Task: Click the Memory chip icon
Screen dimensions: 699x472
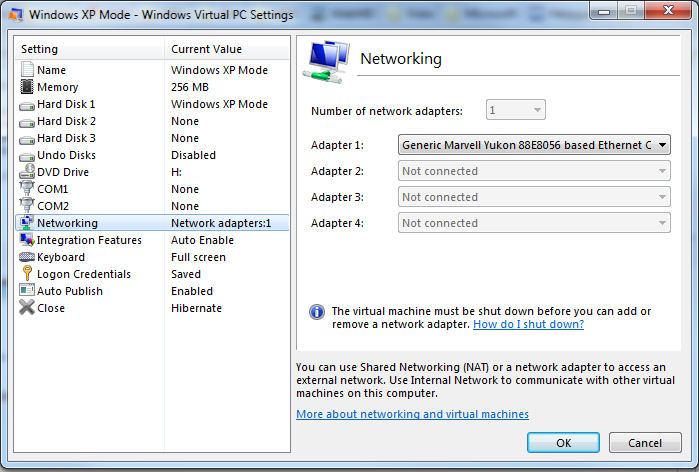Action: pos(27,86)
